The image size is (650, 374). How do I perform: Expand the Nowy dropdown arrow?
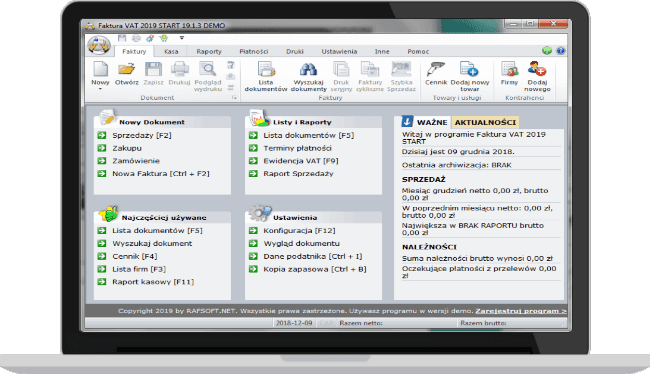100,89
